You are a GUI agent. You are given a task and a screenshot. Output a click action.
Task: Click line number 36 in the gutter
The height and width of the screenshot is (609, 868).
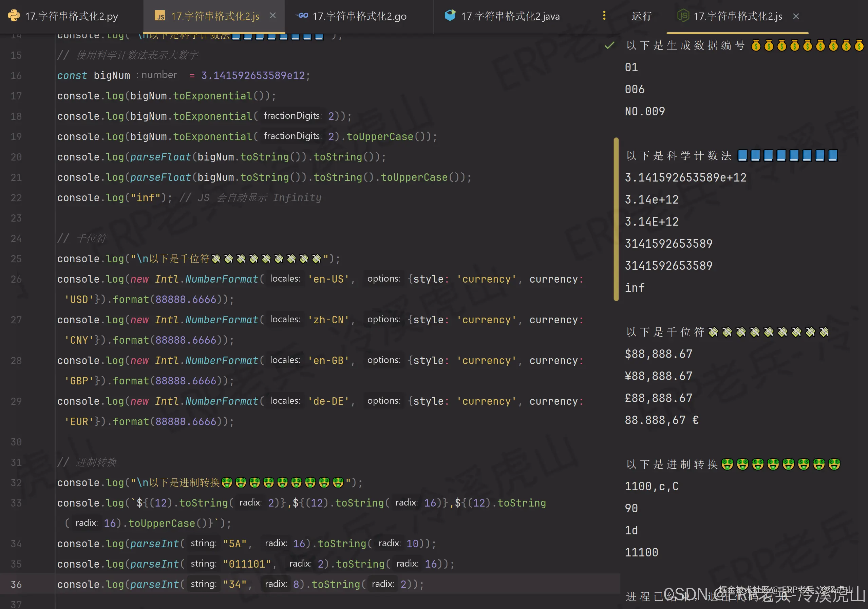pos(16,585)
